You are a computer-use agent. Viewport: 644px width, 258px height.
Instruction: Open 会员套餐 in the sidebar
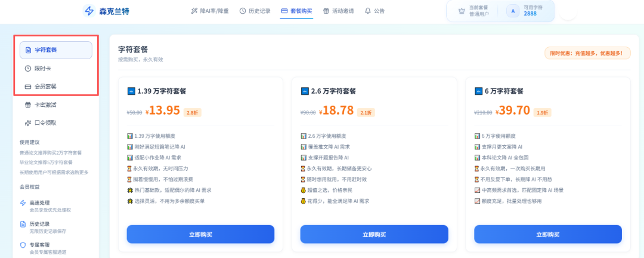click(56, 87)
